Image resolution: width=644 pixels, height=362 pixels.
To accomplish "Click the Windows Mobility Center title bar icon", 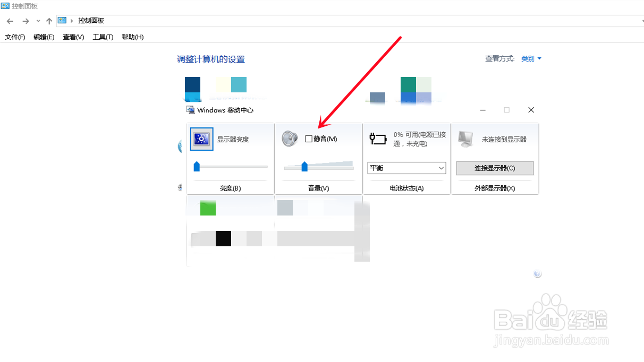I will coord(190,110).
